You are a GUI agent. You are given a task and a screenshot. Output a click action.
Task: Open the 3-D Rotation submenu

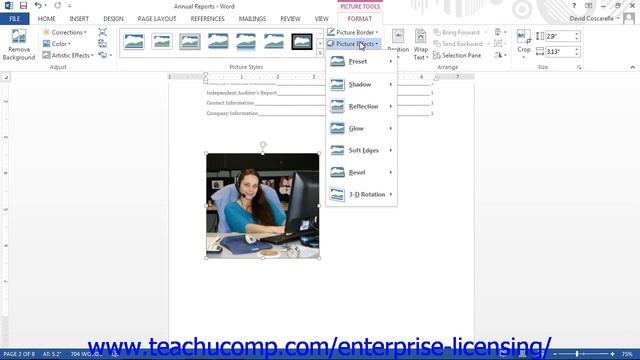(x=361, y=195)
